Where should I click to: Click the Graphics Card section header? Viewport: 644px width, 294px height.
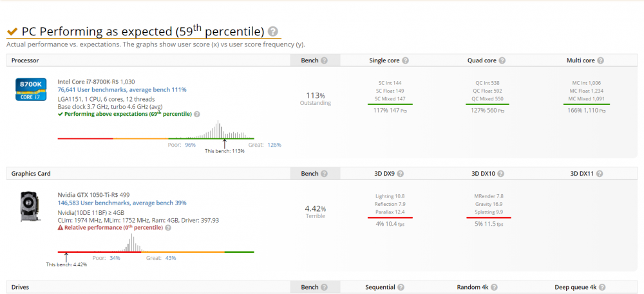pos(31,174)
